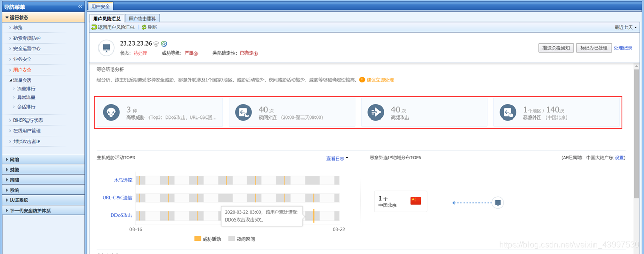The image size is (644, 254).
Task: Click the info badge after 严重
Action: coord(196,53)
